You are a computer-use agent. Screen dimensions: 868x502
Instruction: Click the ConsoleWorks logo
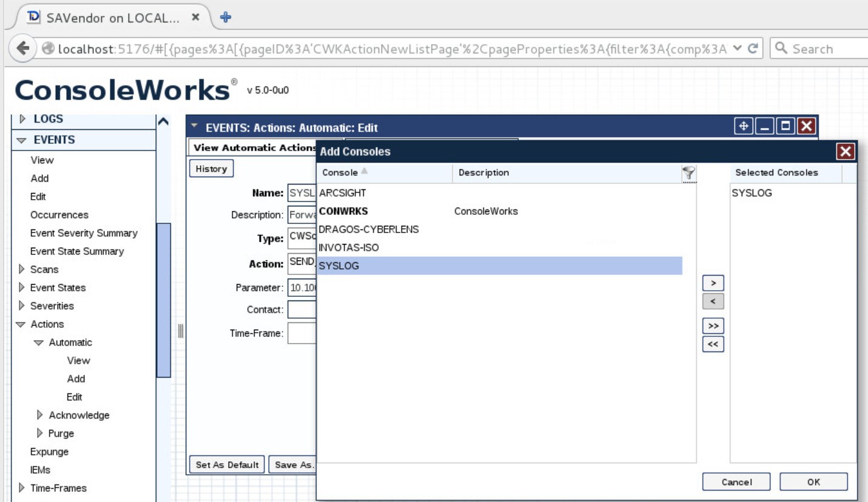126,90
